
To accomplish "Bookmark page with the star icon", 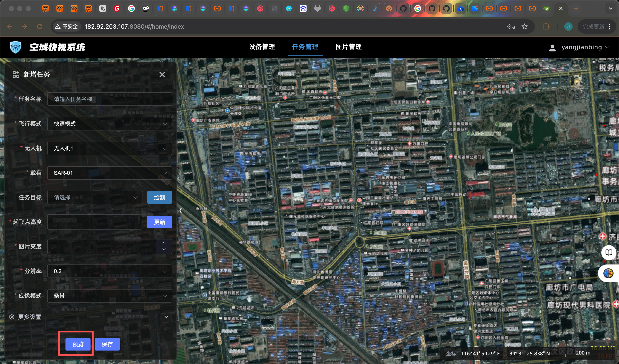I will (525, 27).
